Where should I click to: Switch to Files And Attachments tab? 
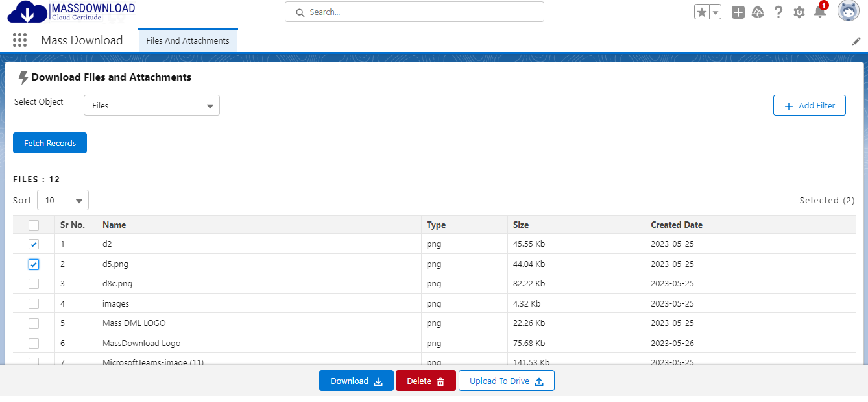[187, 40]
